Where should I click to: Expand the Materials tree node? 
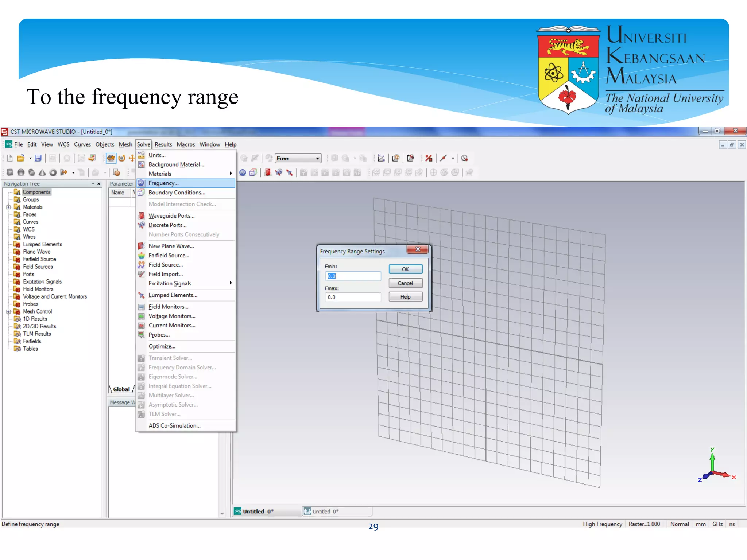point(8,207)
